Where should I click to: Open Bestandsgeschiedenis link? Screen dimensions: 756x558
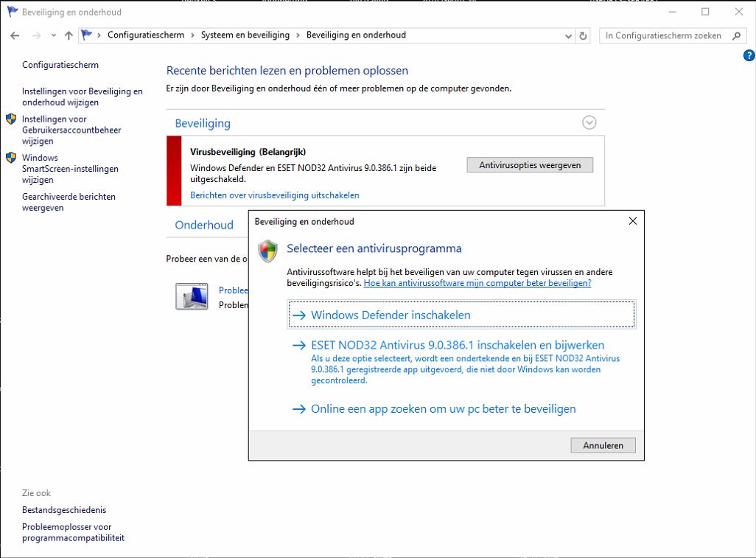coord(64,510)
